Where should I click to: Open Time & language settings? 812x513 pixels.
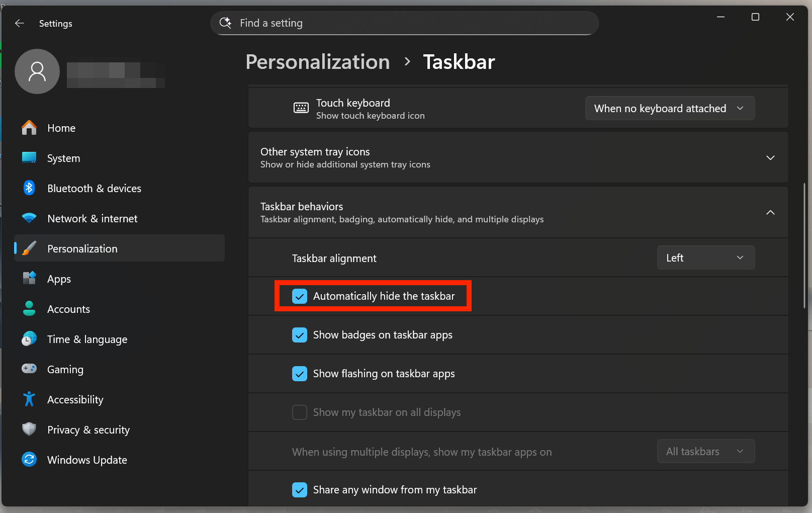(x=87, y=339)
